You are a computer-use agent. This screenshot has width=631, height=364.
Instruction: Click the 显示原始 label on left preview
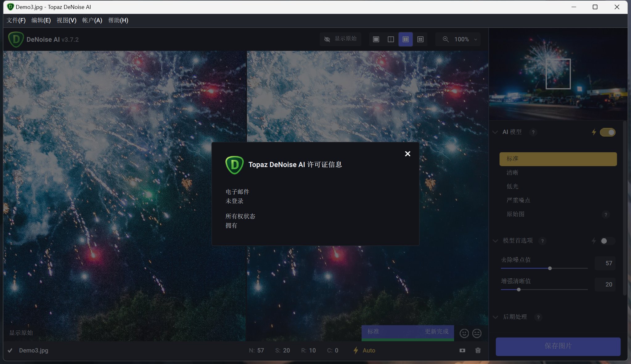point(21,333)
